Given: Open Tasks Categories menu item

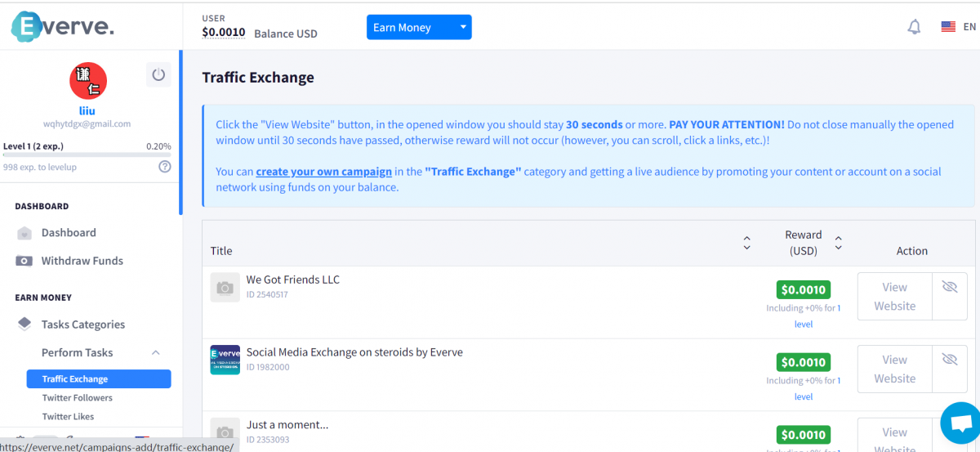Looking at the screenshot, I should tap(83, 324).
